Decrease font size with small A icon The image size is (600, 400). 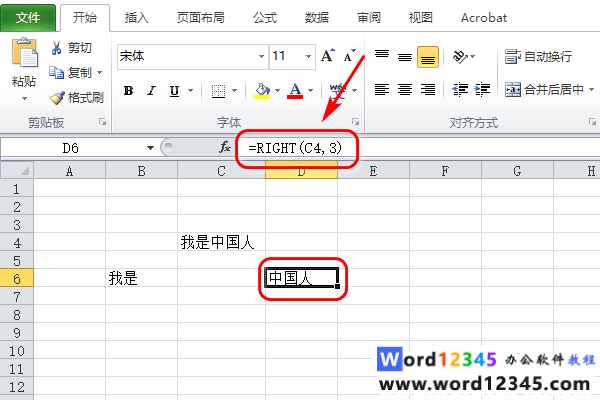click(x=350, y=56)
